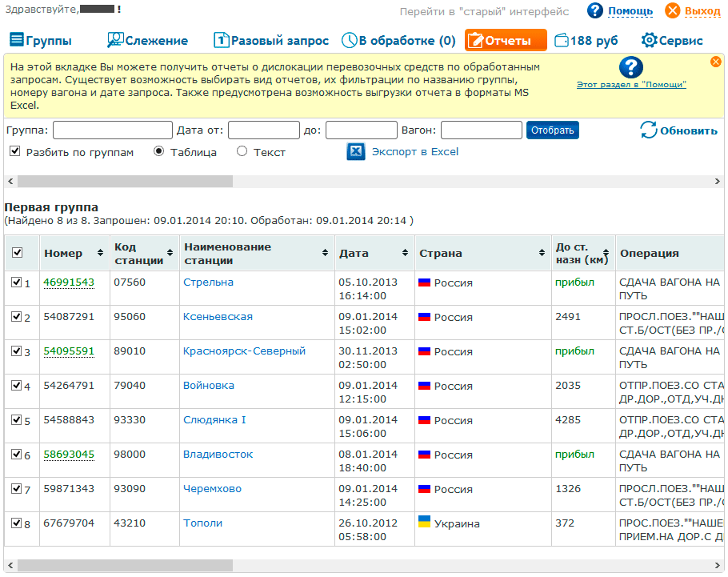Sort table by Номер column arrows
This screenshot has height=577, width=728.
(x=100, y=253)
